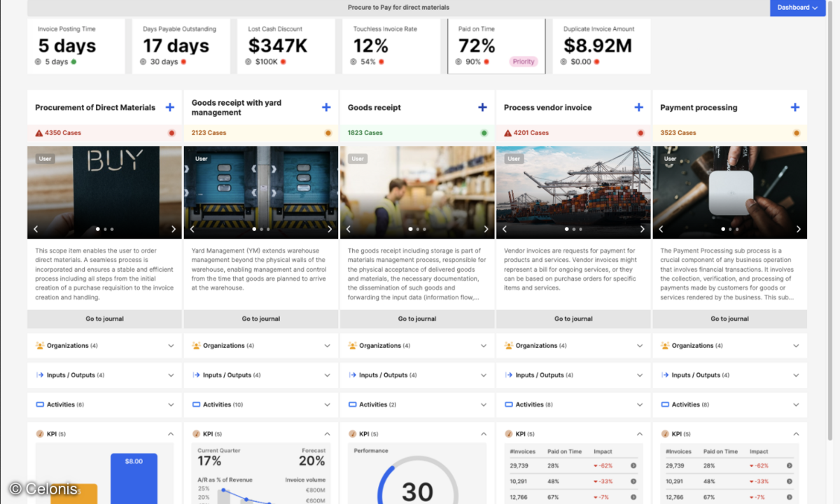This screenshot has width=840, height=504.
Task: Show previous image in Payment processing carousel
Action: click(x=661, y=229)
